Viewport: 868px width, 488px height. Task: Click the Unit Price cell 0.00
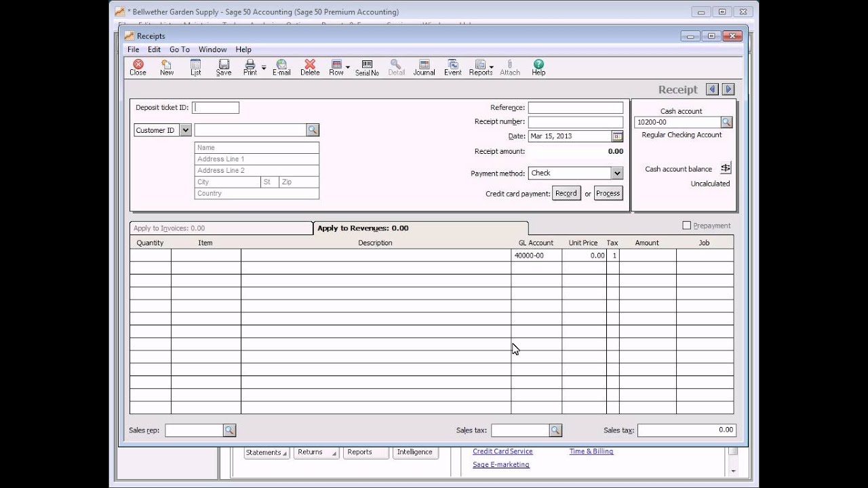584,256
